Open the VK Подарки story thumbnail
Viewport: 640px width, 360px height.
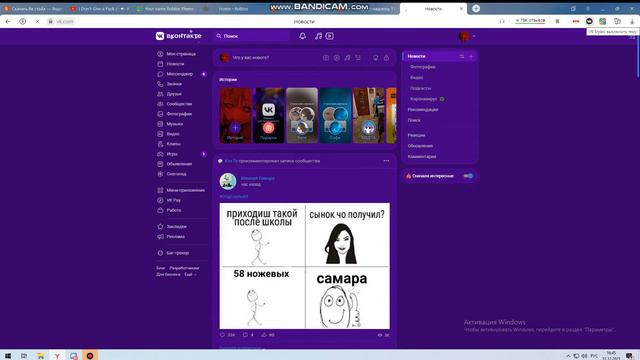[269, 116]
